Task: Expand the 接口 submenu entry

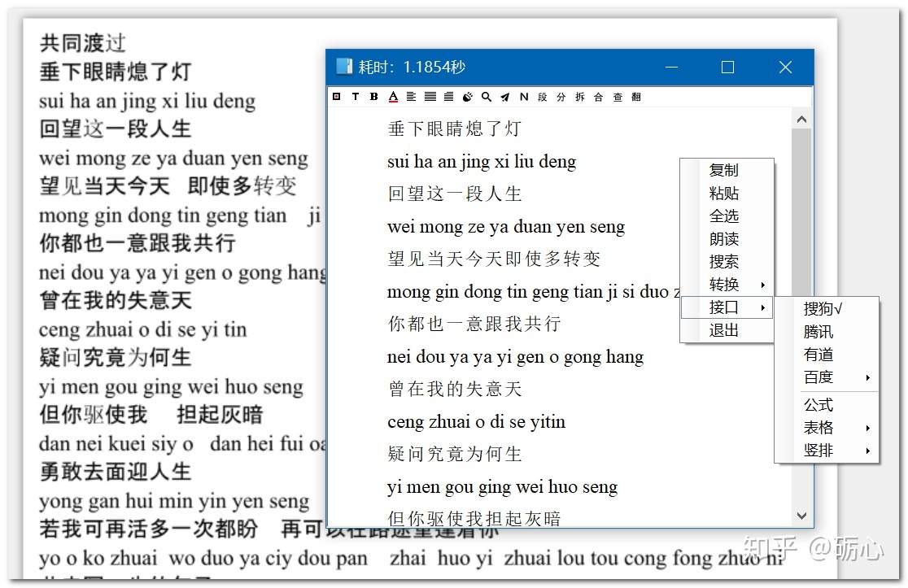Action: 727,307
